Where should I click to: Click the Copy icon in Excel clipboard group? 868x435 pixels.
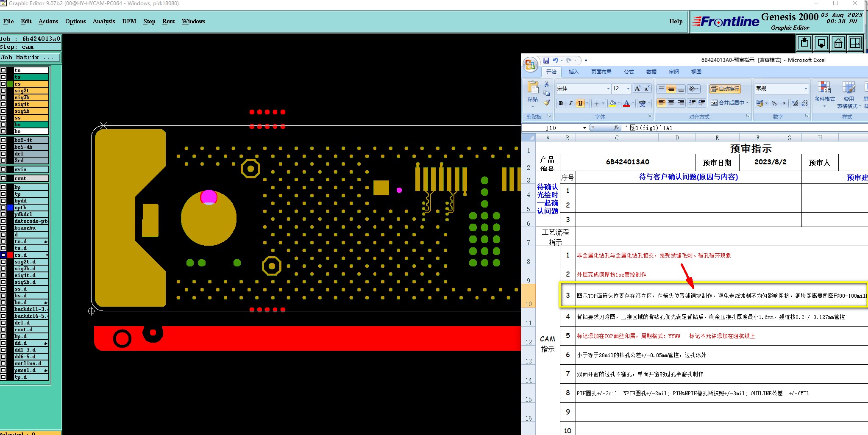(x=547, y=93)
